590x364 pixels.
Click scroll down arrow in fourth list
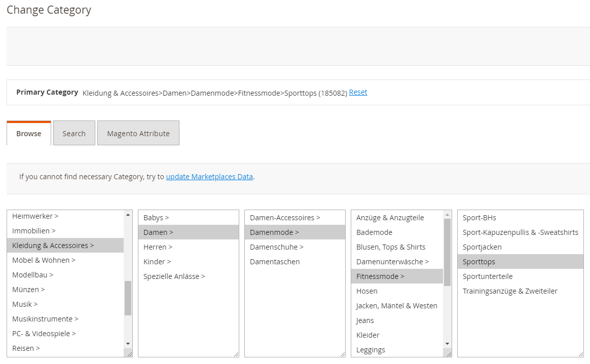click(x=447, y=344)
